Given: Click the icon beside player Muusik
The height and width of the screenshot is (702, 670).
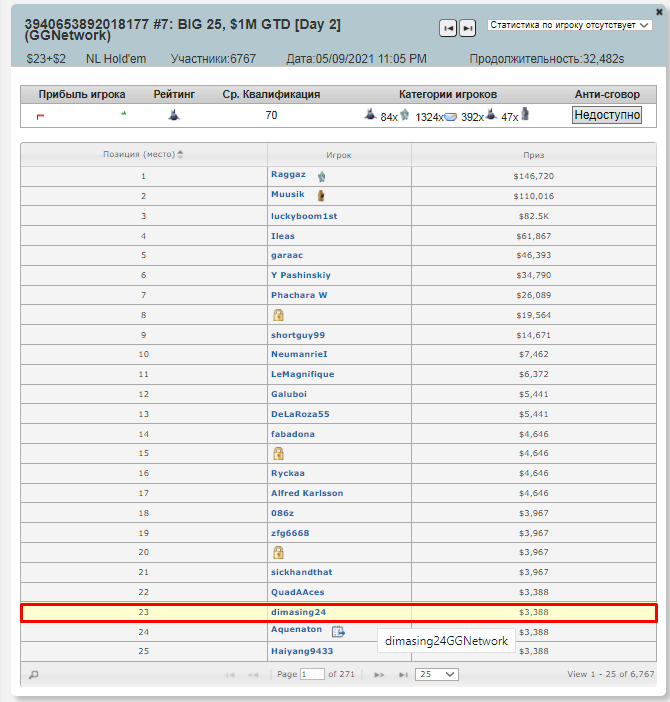Looking at the screenshot, I should coord(321,195).
